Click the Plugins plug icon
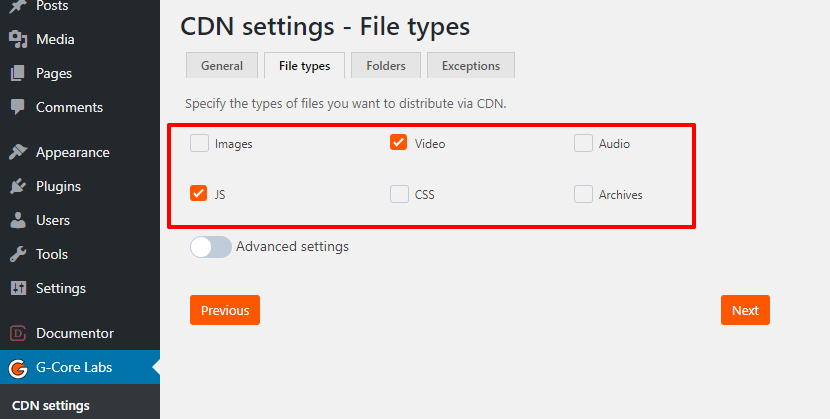The image size is (830, 419). point(17,186)
